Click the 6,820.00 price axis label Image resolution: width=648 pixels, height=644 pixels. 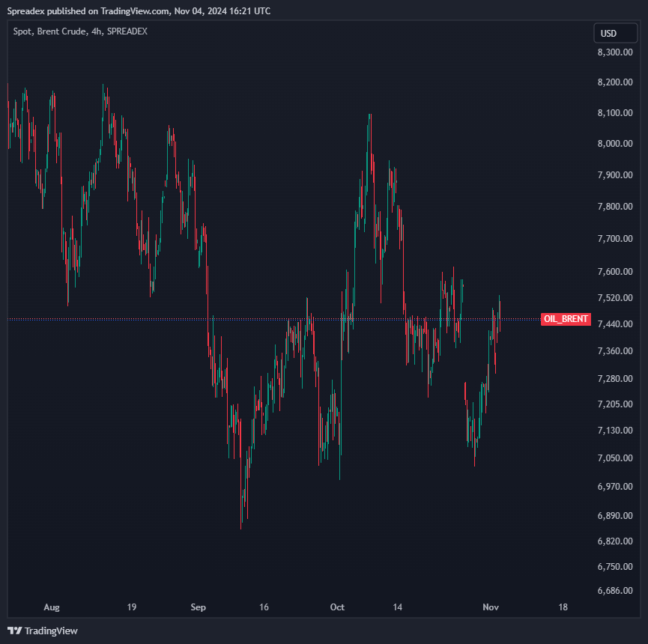tap(615, 541)
